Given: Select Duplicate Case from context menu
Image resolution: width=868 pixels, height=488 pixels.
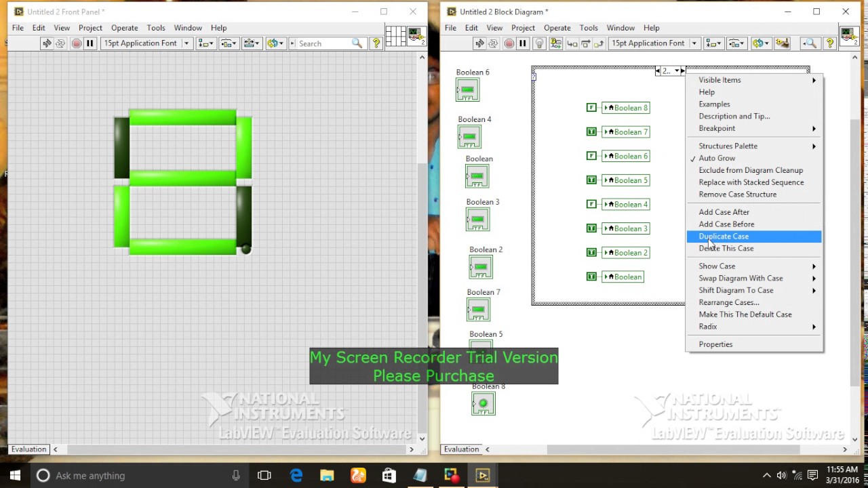Looking at the screenshot, I should pos(754,237).
